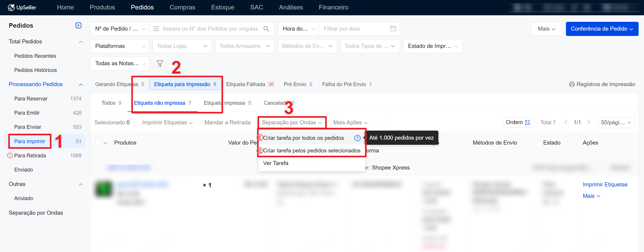644x252 pixels.
Task: Open the calendar date picker icon
Action: click(x=393, y=29)
